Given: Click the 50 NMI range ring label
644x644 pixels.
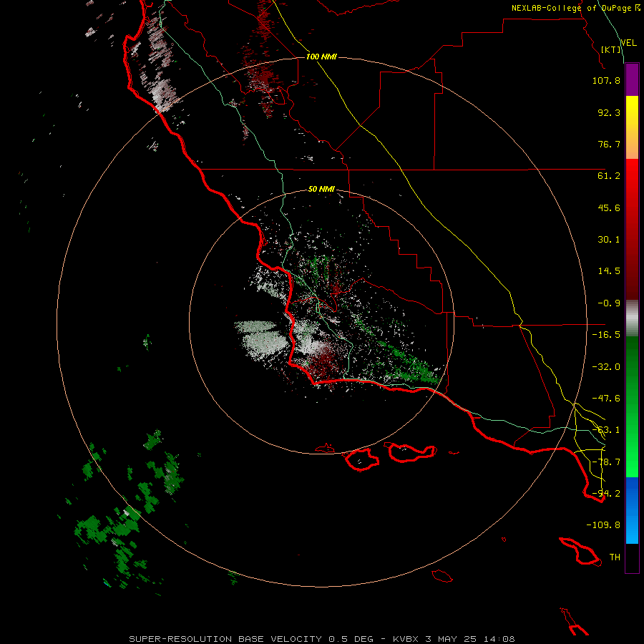Looking at the screenshot, I should pyautogui.click(x=321, y=189).
